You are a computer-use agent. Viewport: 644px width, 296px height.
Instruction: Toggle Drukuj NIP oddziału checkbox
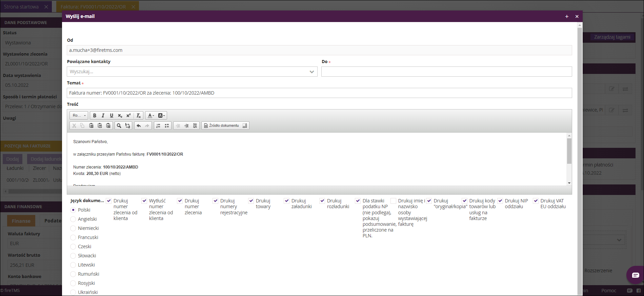[500, 201]
